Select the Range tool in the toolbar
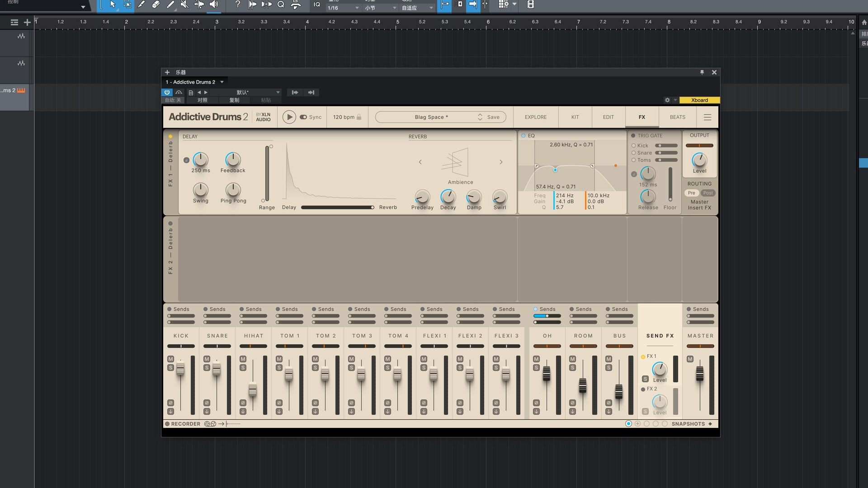Image resolution: width=868 pixels, height=488 pixels. [127, 5]
